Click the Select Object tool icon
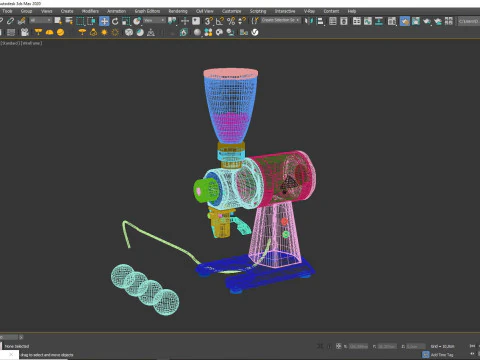Screen dimensions: 480x360 pos(58,21)
